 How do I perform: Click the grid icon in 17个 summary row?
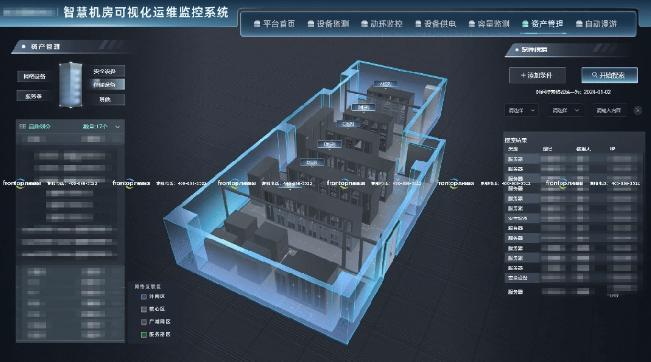point(22,126)
